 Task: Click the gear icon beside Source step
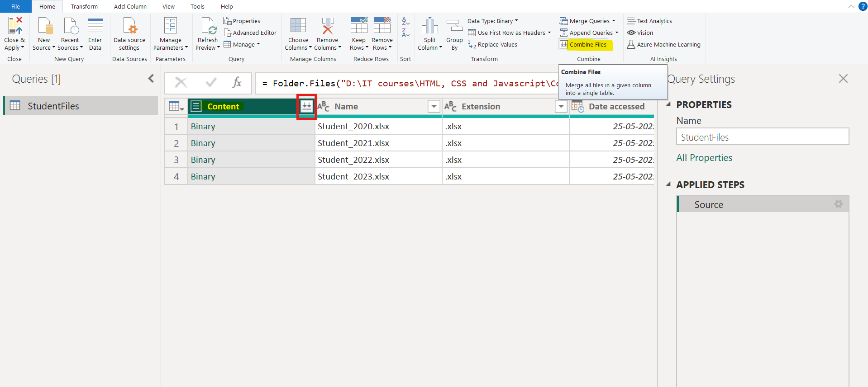click(838, 204)
